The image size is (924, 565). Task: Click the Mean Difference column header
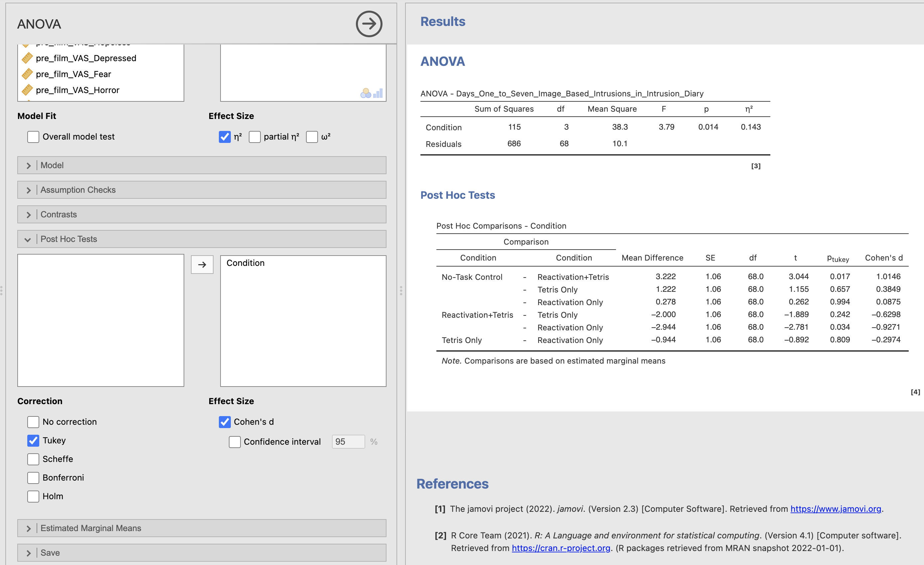coord(653,258)
